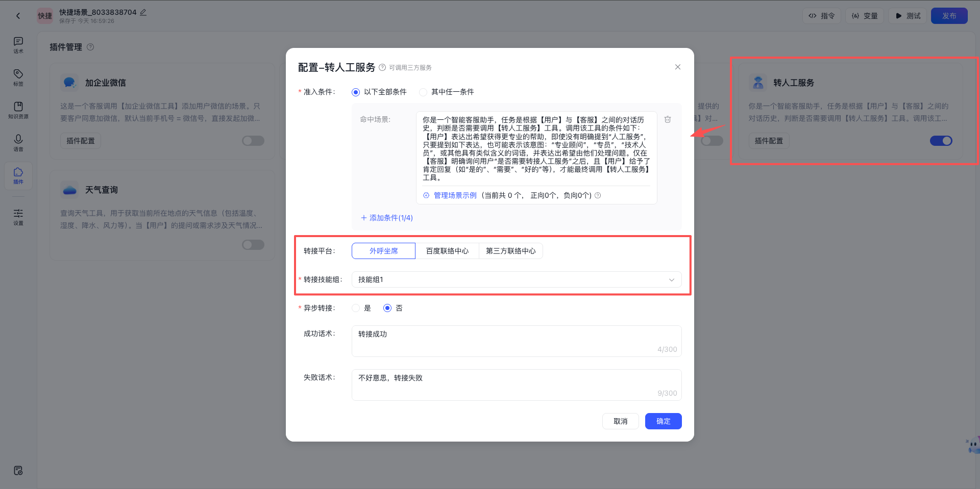Click 管理场景示例 link
The width and height of the screenshot is (980, 489).
(x=455, y=195)
